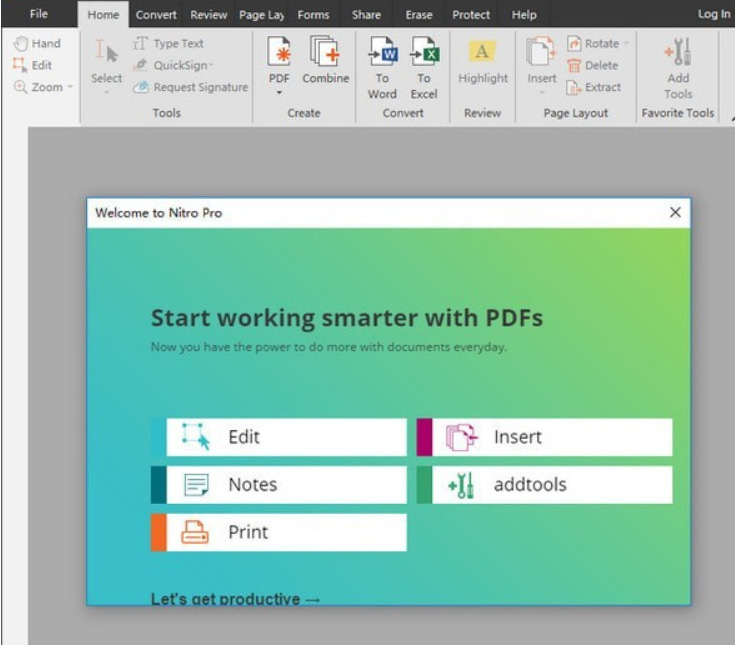Switch to the Protect tab
Viewport: 735px width, 645px height.
pos(471,15)
